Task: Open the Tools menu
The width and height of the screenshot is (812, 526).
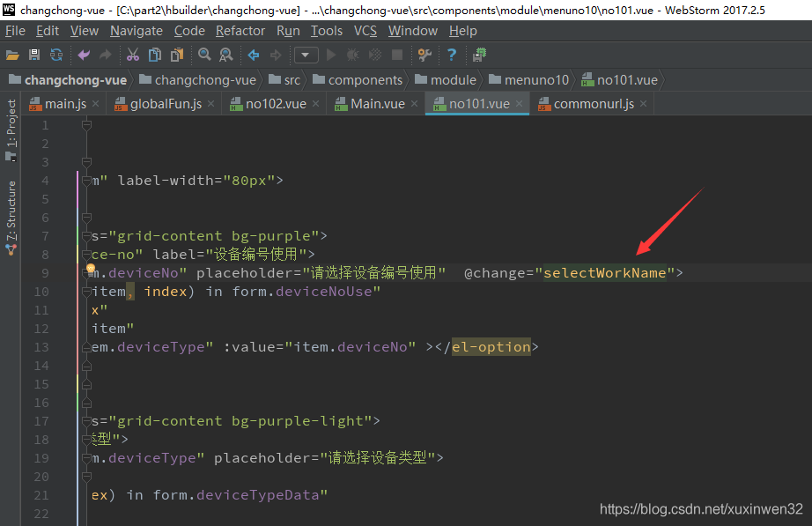Action: [x=326, y=31]
